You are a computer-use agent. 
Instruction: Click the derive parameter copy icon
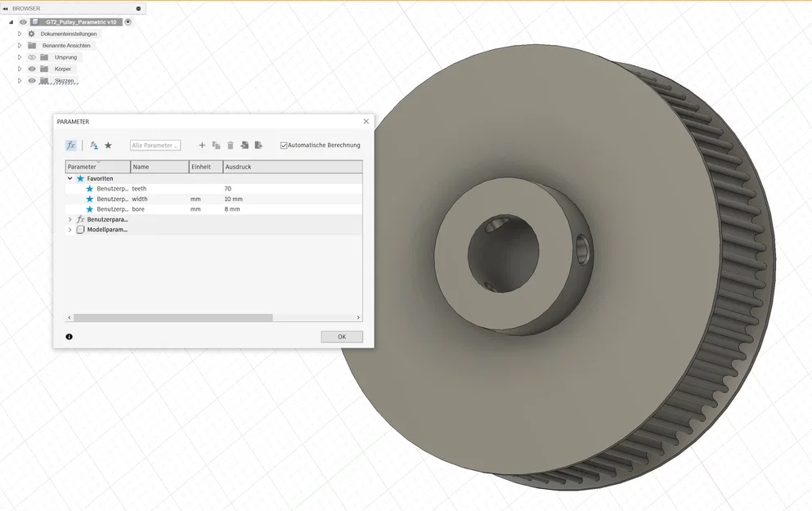click(217, 146)
